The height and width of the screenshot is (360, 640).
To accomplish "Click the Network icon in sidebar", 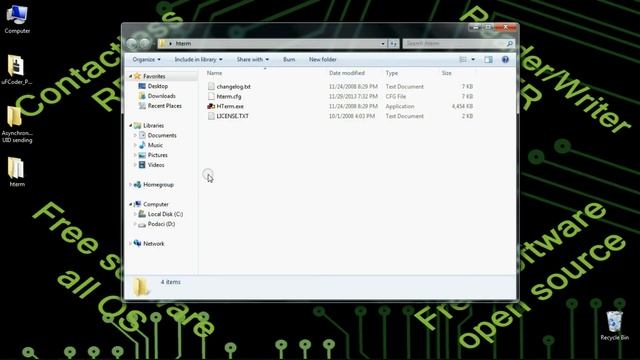I will [x=138, y=243].
